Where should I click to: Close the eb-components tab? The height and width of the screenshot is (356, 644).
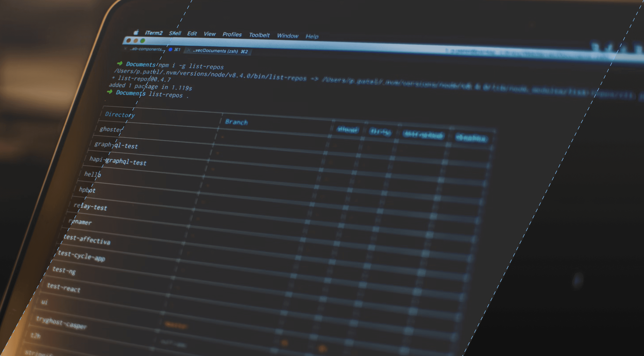pos(126,49)
